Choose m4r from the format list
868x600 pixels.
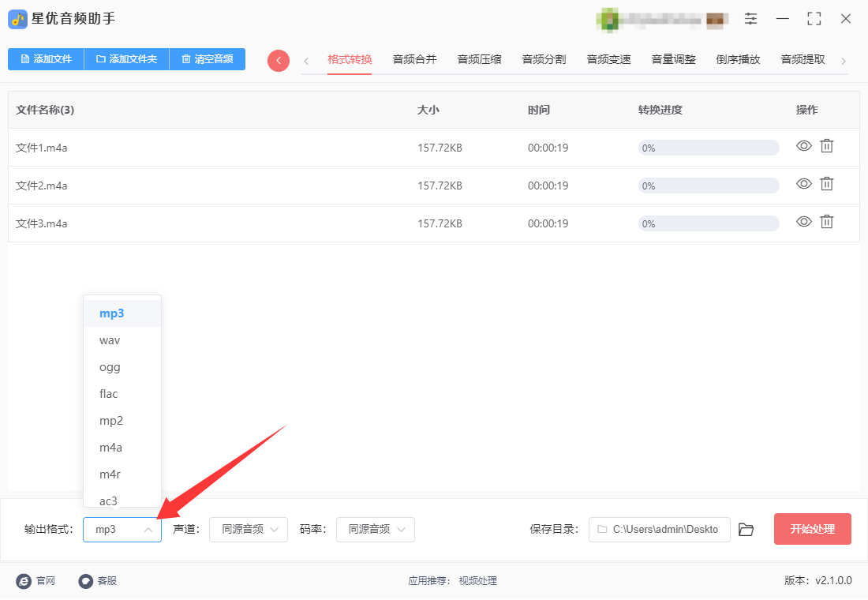(122, 474)
